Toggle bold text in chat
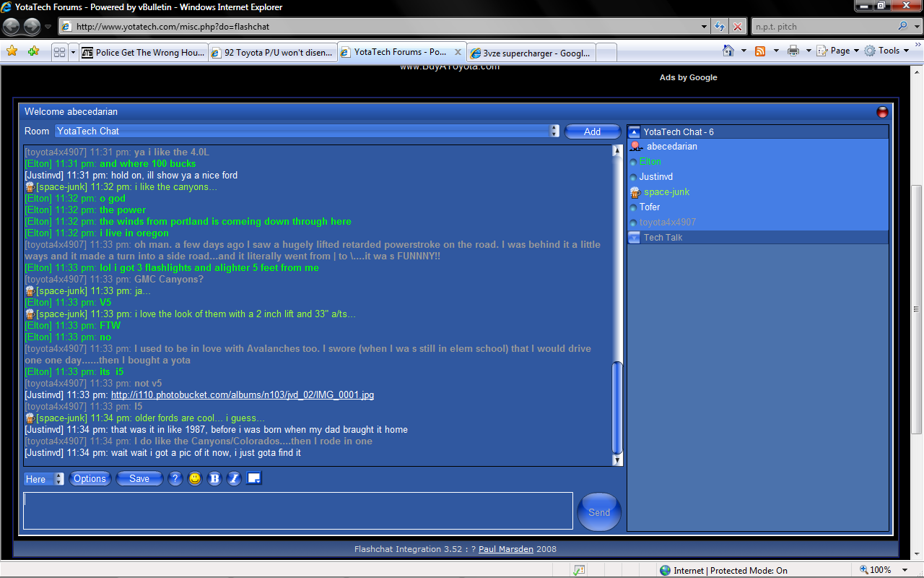The image size is (924, 578). (214, 478)
